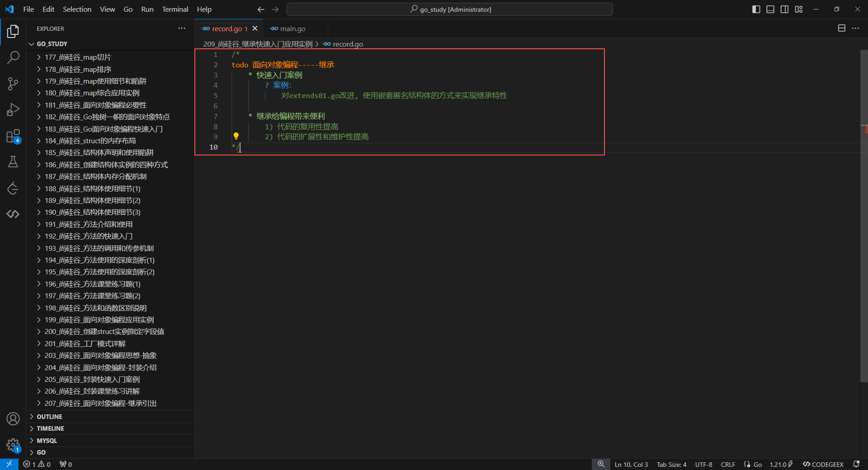This screenshot has width=868, height=470.
Task: Open the Search view
Action: coord(13,57)
